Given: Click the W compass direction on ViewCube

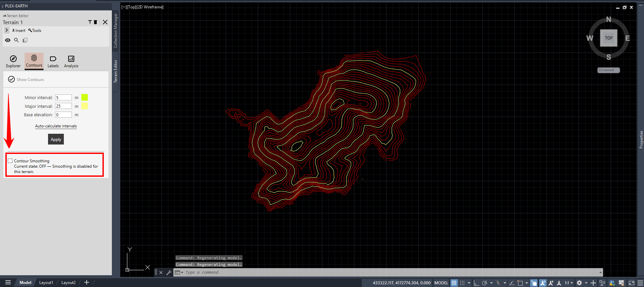Looking at the screenshot, I should (590, 38).
